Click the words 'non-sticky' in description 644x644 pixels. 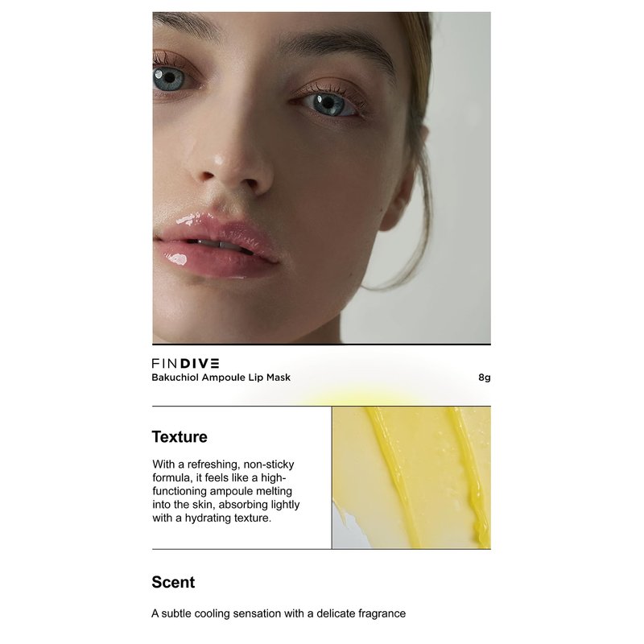[x=269, y=464]
